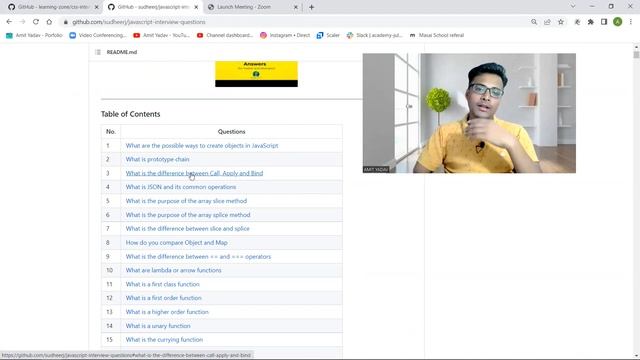Open 'How do you compare Object and Map'

[176, 243]
